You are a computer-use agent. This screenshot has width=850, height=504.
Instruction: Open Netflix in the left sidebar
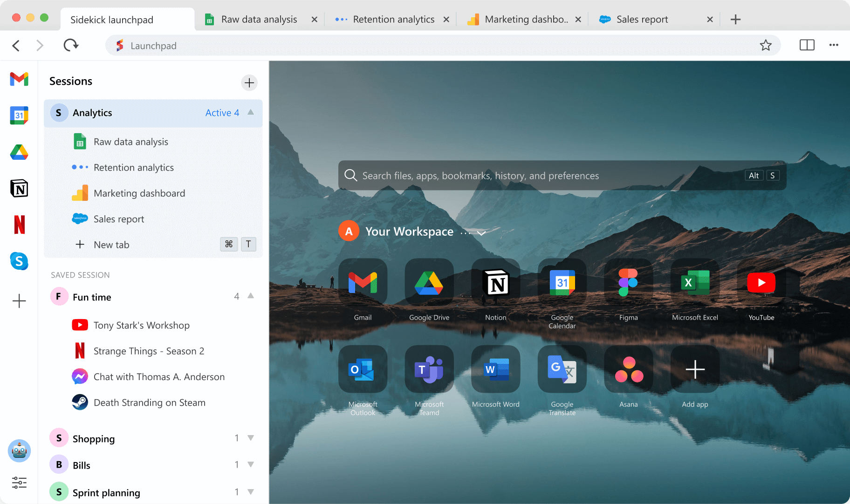[19, 225]
